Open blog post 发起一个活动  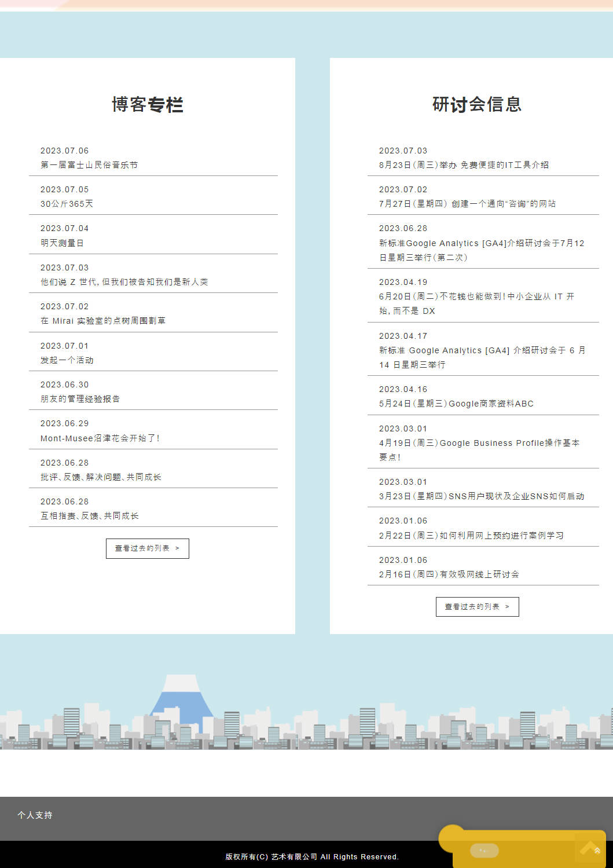click(67, 360)
